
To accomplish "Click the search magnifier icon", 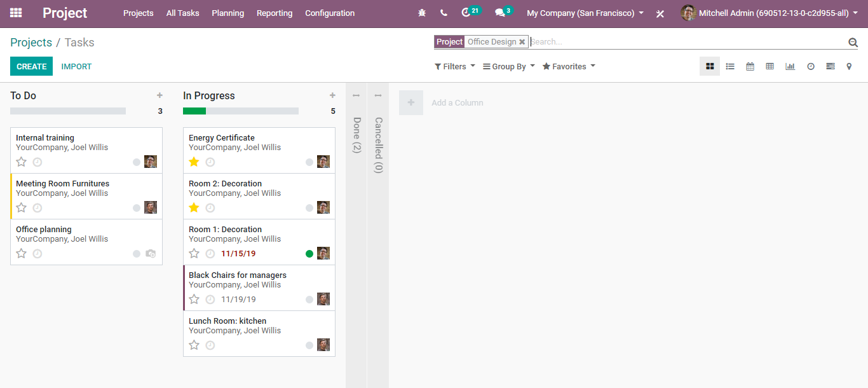I will (853, 42).
